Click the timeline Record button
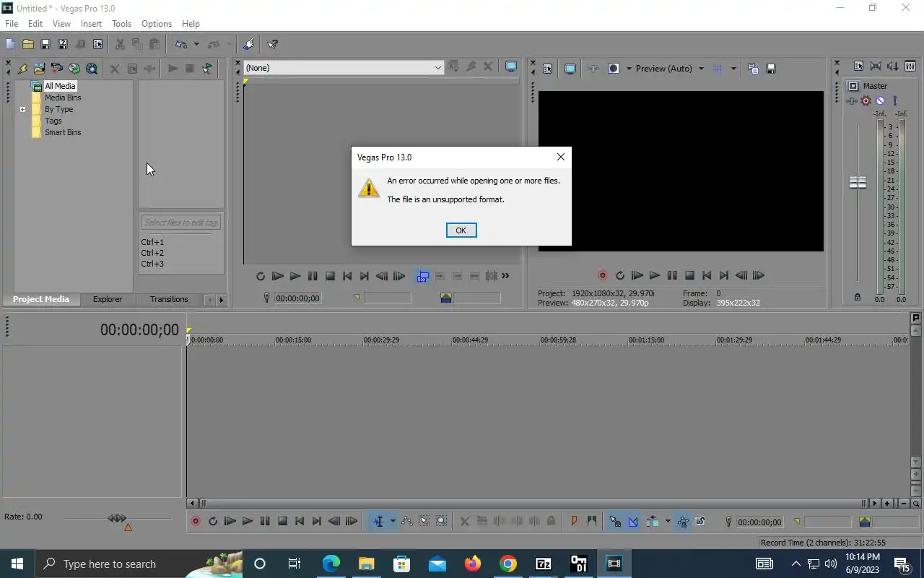Viewport: 924px width, 578px height. point(195,521)
